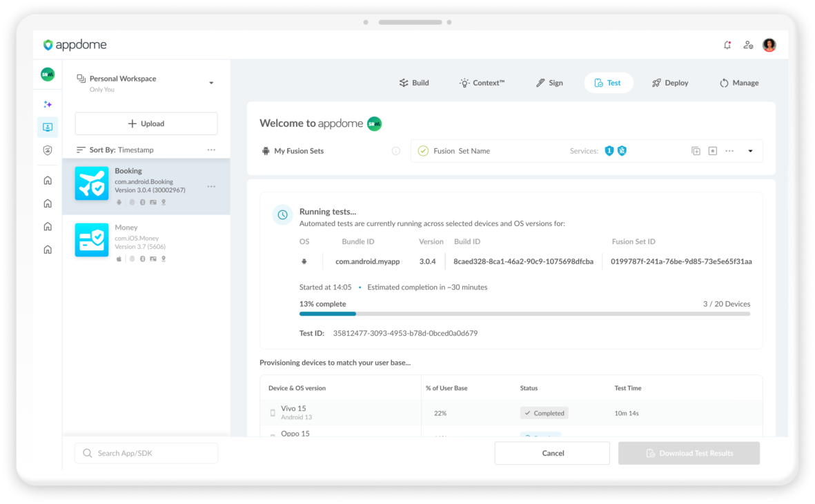Click the Apple icon under Money
The height and width of the screenshot is (504, 815).
pos(119,259)
